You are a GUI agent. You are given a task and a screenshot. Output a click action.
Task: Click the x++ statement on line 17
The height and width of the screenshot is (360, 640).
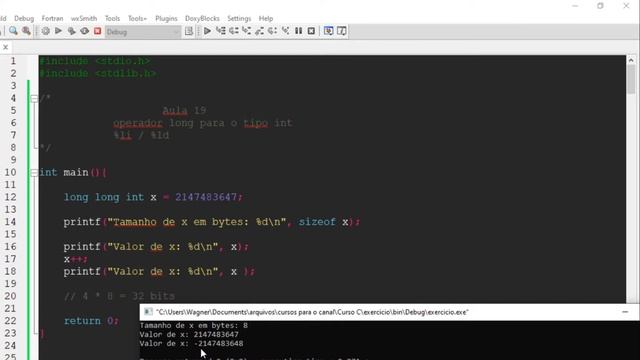click(x=76, y=259)
